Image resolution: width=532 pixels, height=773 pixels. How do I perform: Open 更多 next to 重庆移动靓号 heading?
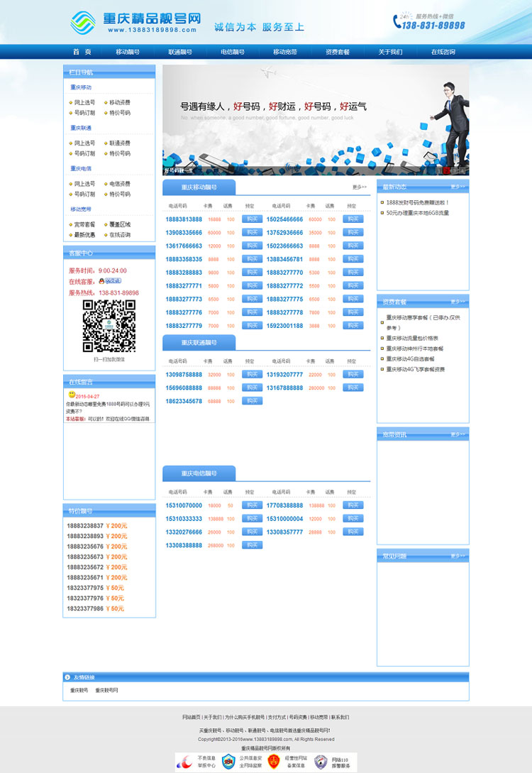[360, 187]
